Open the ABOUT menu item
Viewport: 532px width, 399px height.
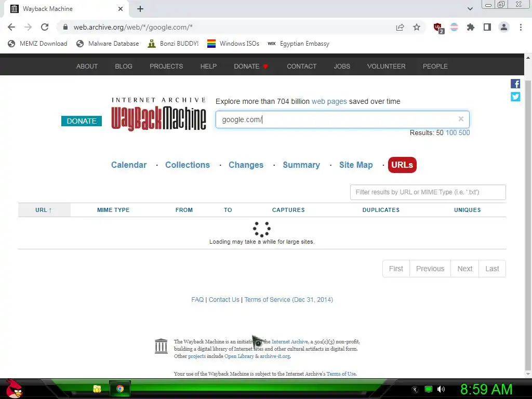pyautogui.click(x=87, y=66)
